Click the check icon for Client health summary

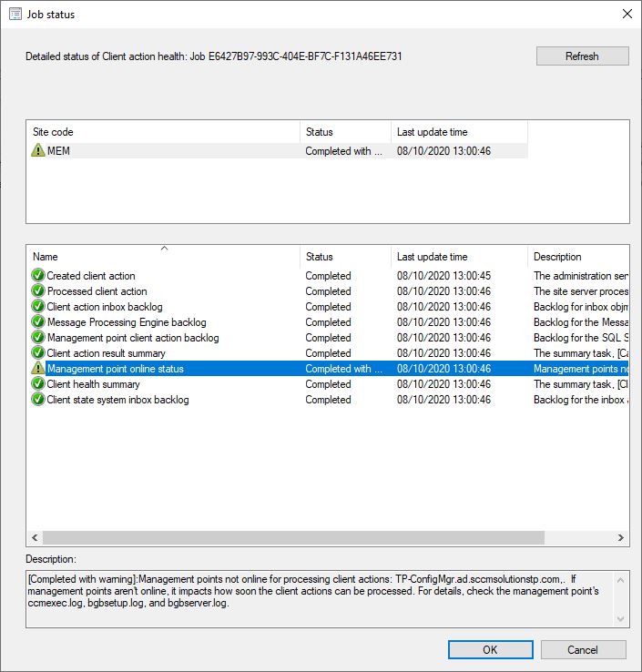[37, 384]
